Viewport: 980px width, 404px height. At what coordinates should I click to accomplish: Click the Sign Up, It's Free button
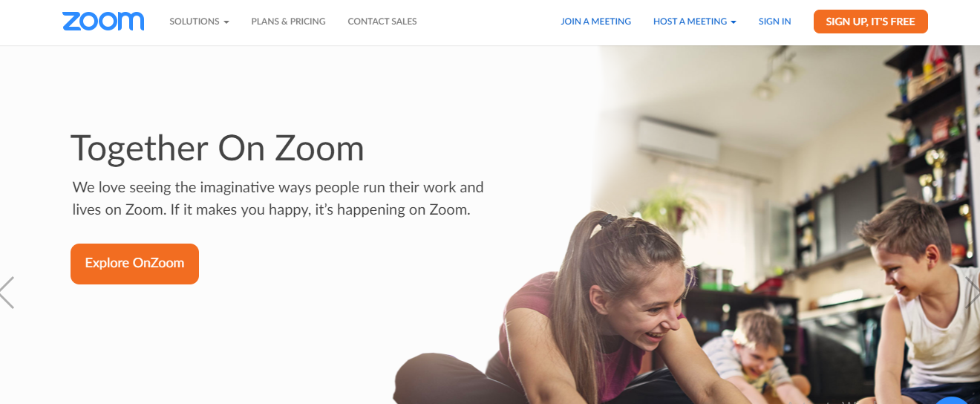click(870, 22)
